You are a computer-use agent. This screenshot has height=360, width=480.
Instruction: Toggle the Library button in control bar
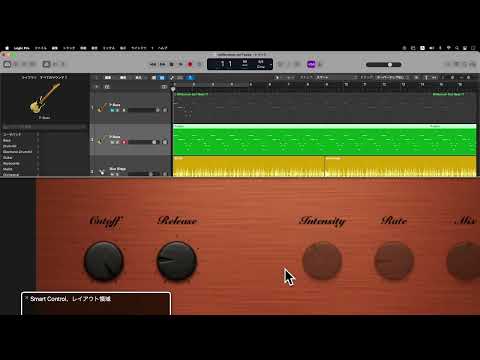coord(7,64)
